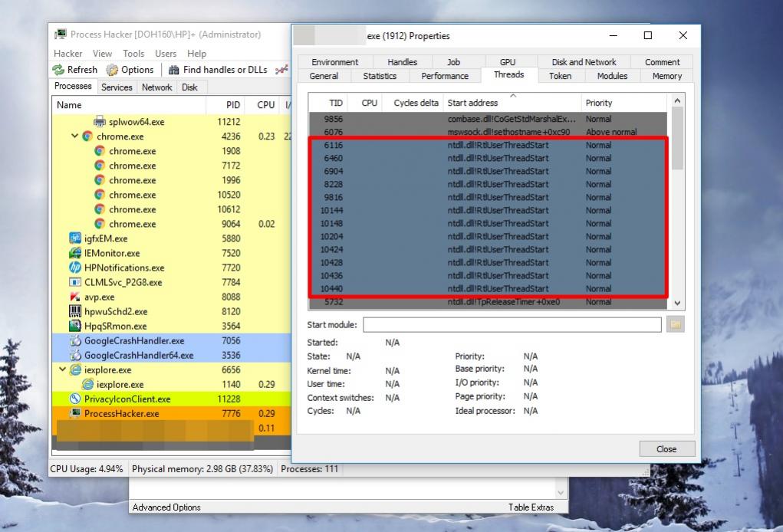Click the PrivacyIconClient.exe icon

(75, 399)
